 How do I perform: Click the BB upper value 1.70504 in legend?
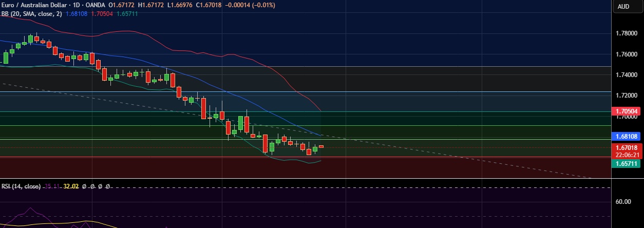[x=102, y=14]
